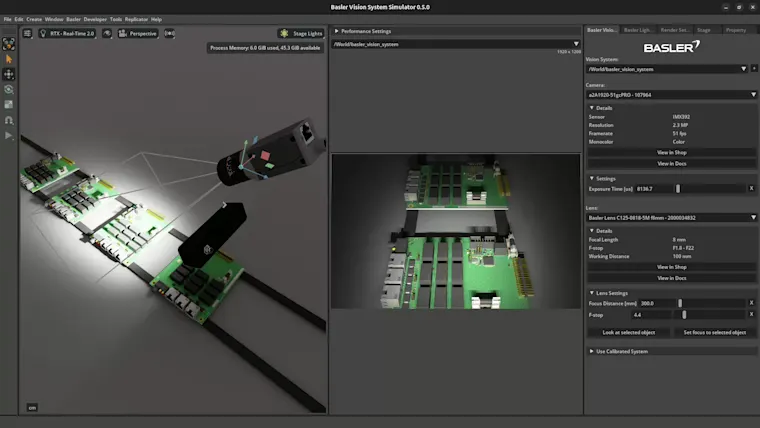760x428 pixels.
Task: Click the Focus Distance slider handle
Action: (680, 303)
